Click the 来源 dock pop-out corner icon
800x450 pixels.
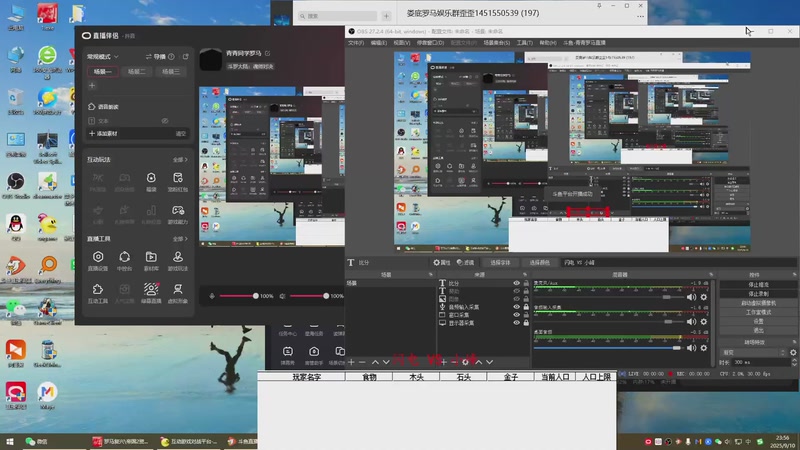coord(525,274)
